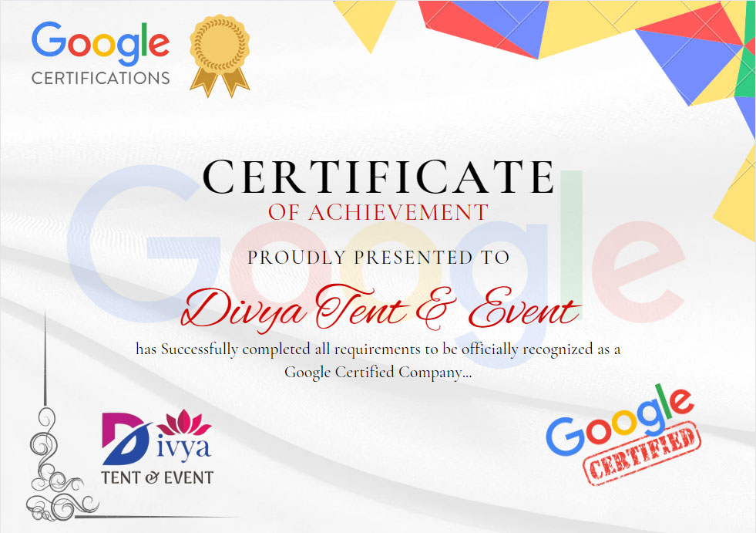Click the red OF ACHIEVEMENT subtitle
The image size is (756, 533).
tap(378, 212)
